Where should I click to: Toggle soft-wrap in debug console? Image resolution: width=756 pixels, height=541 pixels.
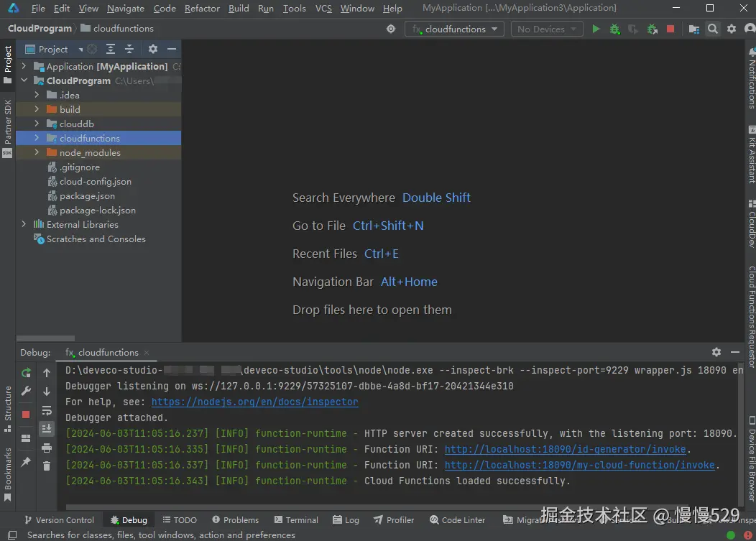coord(47,410)
